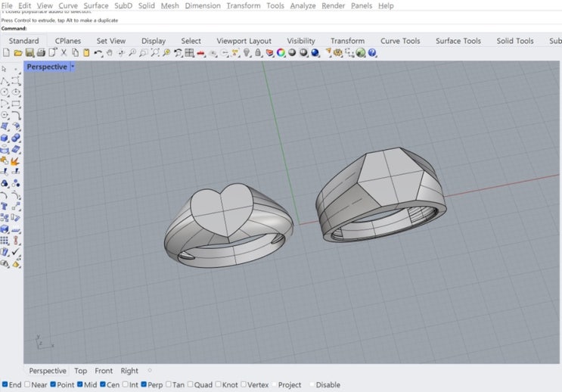562x392 pixels.
Task: Click the Print icon in toolbar
Action: 41,53
